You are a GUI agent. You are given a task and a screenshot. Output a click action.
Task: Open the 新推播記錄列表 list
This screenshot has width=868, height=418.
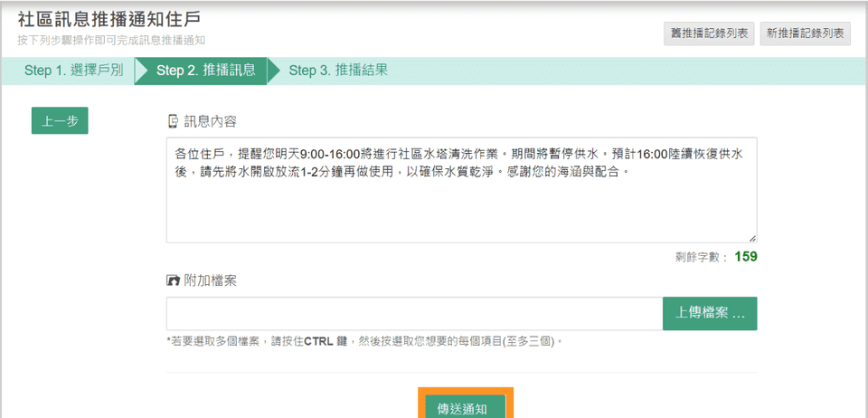(x=806, y=33)
